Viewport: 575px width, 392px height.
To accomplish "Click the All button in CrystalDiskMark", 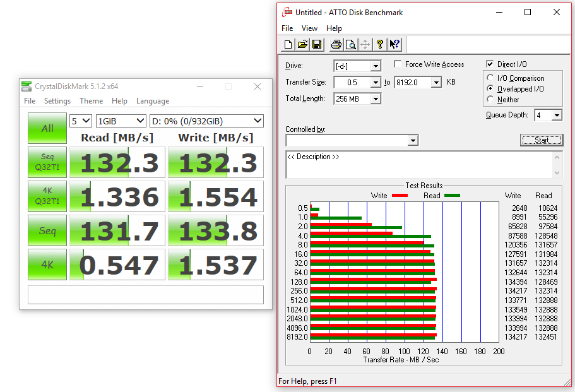I will 47,128.
